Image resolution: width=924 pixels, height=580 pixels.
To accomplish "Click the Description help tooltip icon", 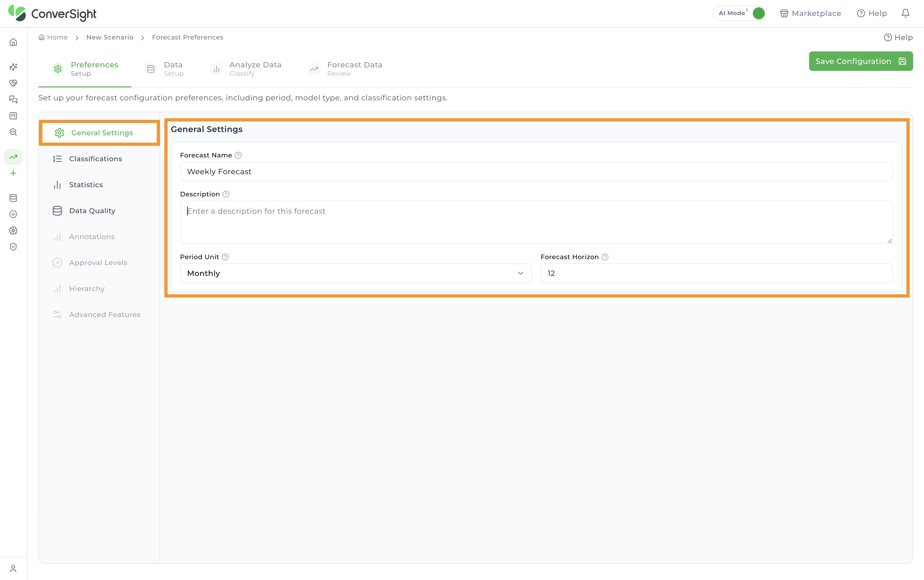I will tap(226, 195).
